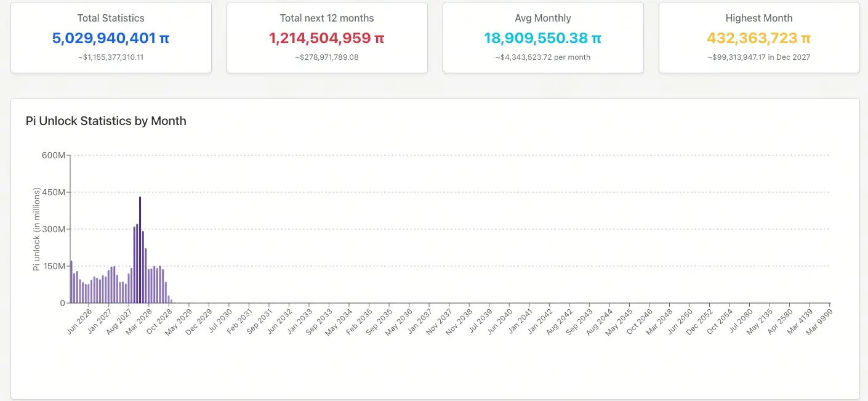The width and height of the screenshot is (868, 401).
Task: Click the Pi Unlock Statistics by Month title
Action: coord(106,121)
